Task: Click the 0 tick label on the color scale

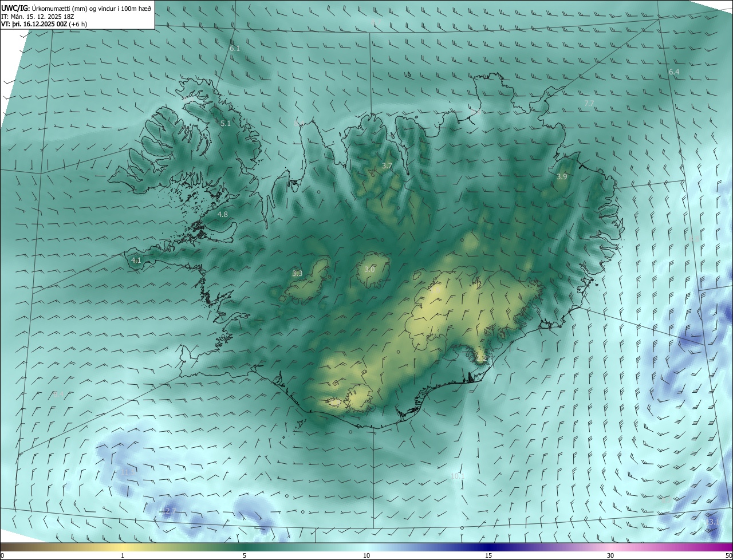Action: click(2, 555)
